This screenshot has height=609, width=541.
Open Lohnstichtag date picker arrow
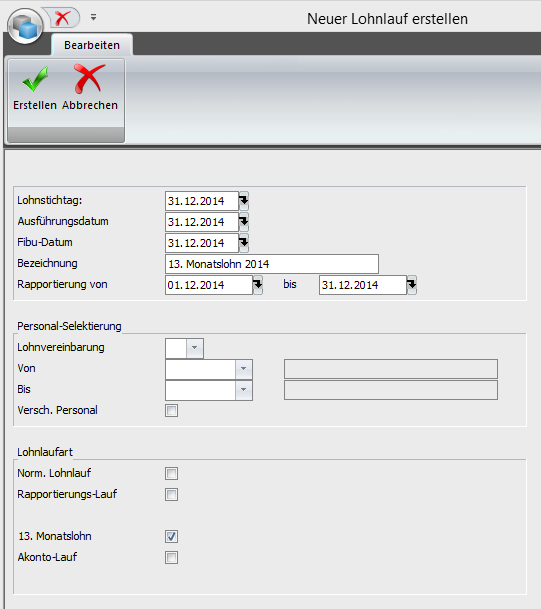[244, 201]
